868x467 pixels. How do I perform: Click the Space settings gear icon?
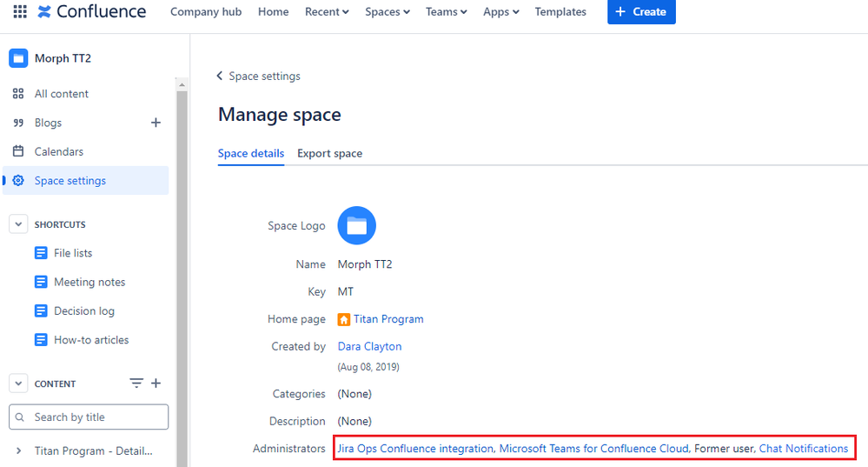pos(18,181)
